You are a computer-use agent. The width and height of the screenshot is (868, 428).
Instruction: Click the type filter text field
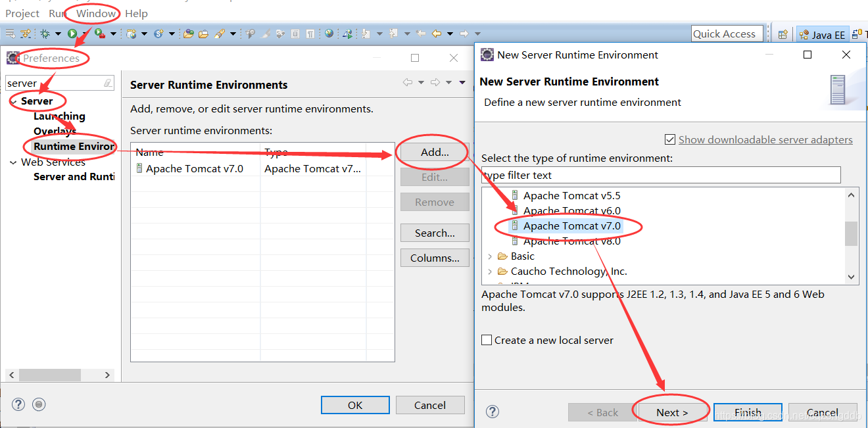click(661, 175)
